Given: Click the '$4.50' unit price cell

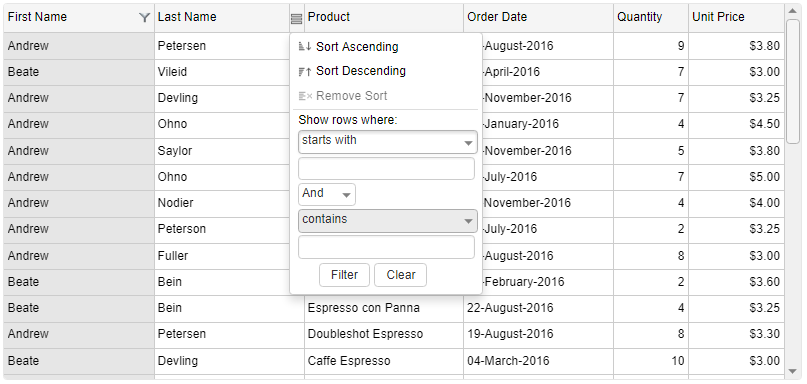Looking at the screenshot, I should click(736, 124).
